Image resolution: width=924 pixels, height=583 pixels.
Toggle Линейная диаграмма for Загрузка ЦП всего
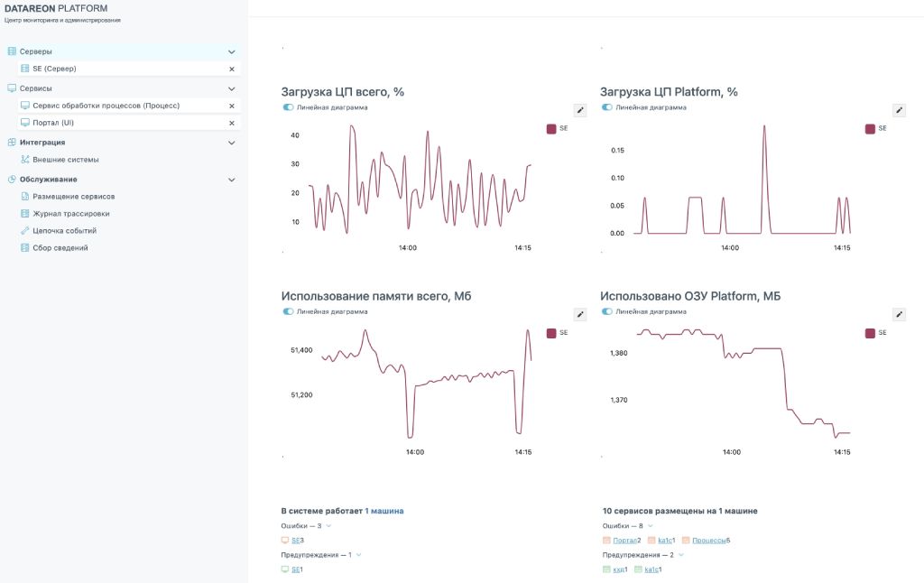[x=289, y=107]
